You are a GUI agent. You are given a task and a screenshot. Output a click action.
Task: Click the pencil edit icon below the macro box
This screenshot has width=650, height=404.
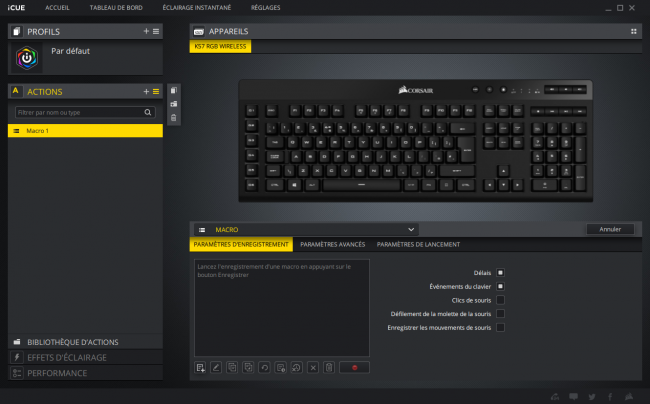(216, 368)
